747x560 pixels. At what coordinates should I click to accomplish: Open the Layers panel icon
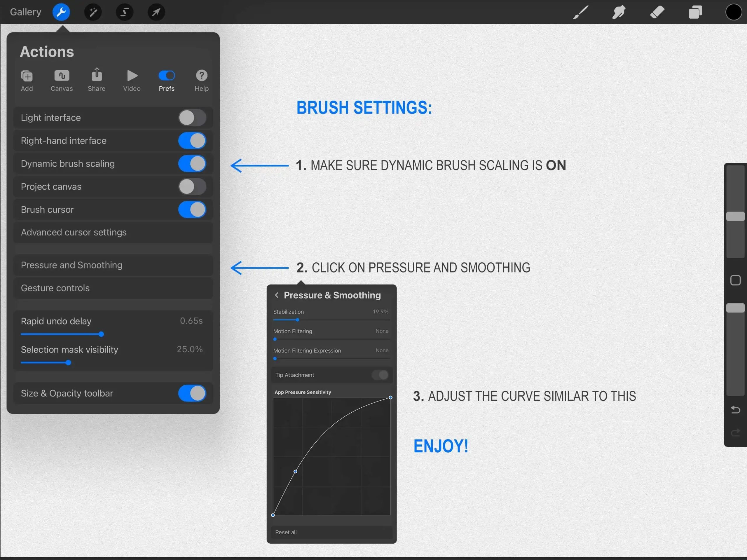[695, 12]
